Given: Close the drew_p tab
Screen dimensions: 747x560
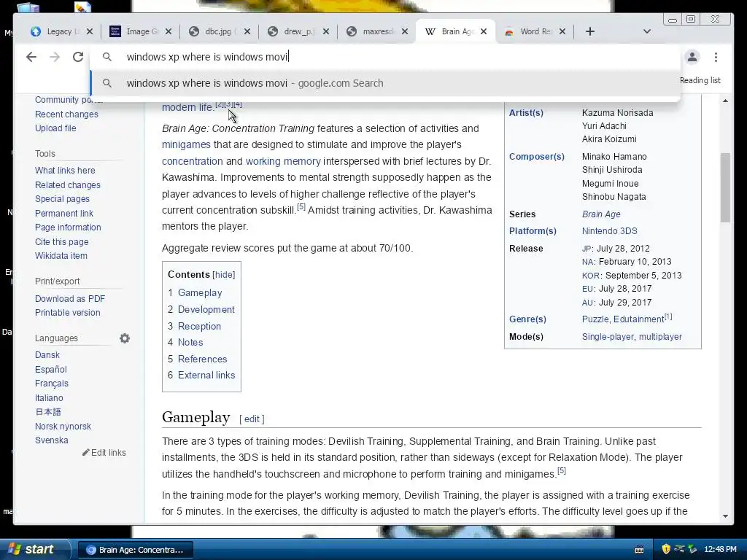Looking at the screenshot, I should coord(326,31).
